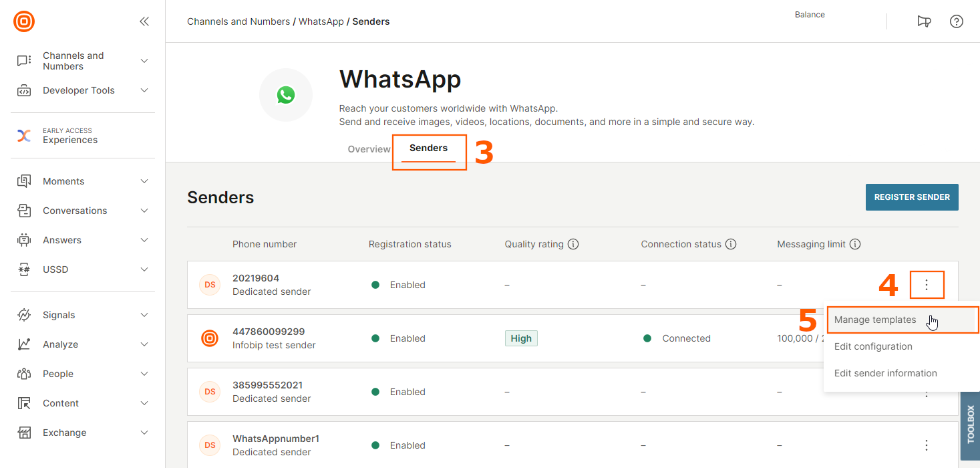980x468 pixels.
Task: Click the Channels and Numbers sidebar icon
Action: (x=24, y=61)
